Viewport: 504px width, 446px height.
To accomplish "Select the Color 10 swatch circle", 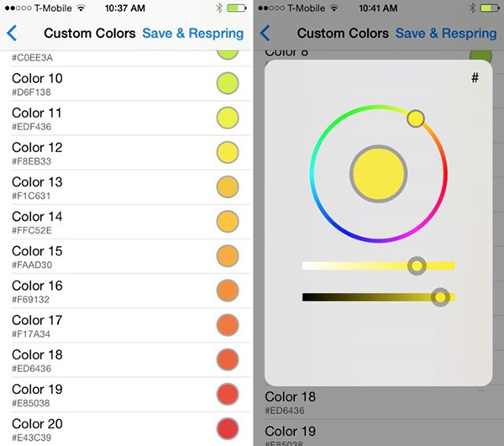I will [228, 83].
